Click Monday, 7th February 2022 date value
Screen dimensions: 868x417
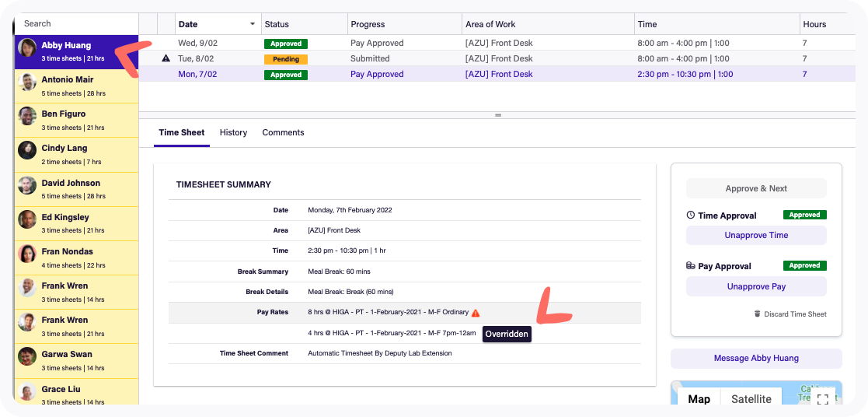350,210
